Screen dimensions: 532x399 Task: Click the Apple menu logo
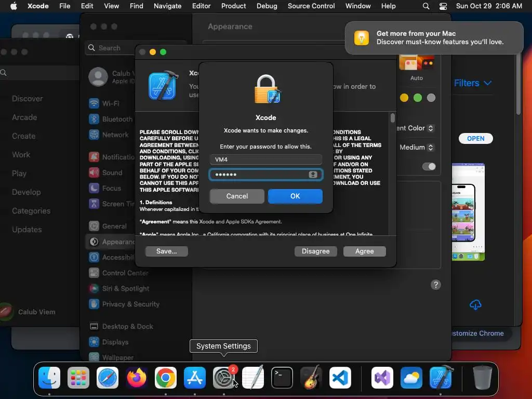pyautogui.click(x=14, y=6)
